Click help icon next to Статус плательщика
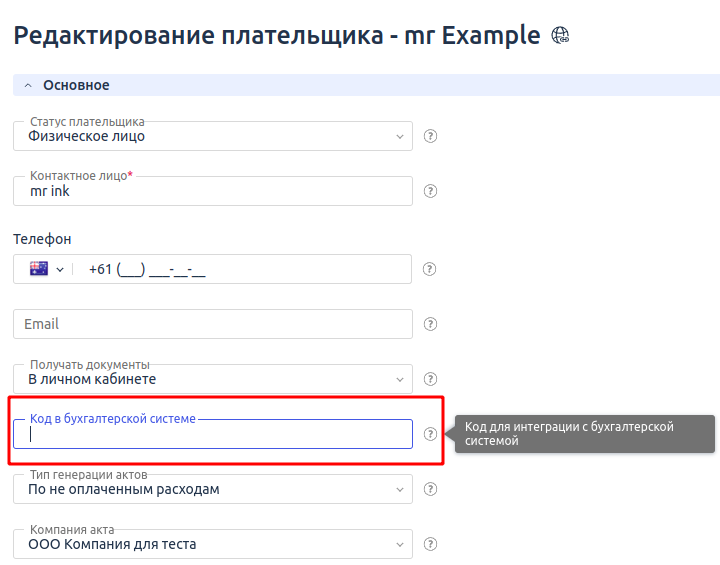Image resolution: width=720 pixels, height=565 pixels. tap(431, 136)
